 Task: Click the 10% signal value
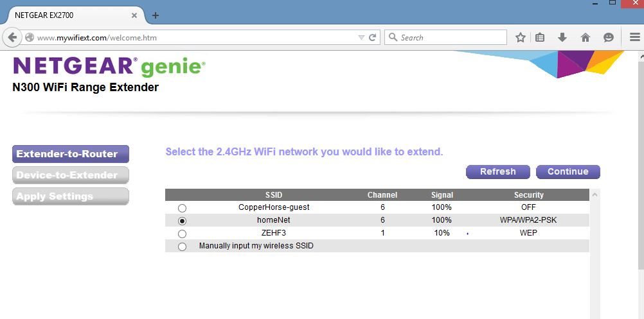tap(442, 233)
